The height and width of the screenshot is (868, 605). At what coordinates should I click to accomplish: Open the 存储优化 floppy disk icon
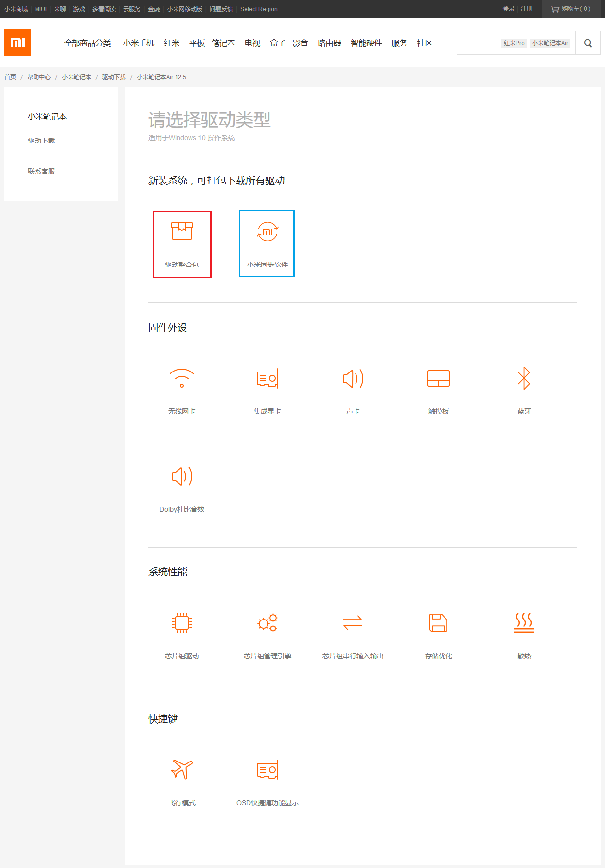click(439, 623)
